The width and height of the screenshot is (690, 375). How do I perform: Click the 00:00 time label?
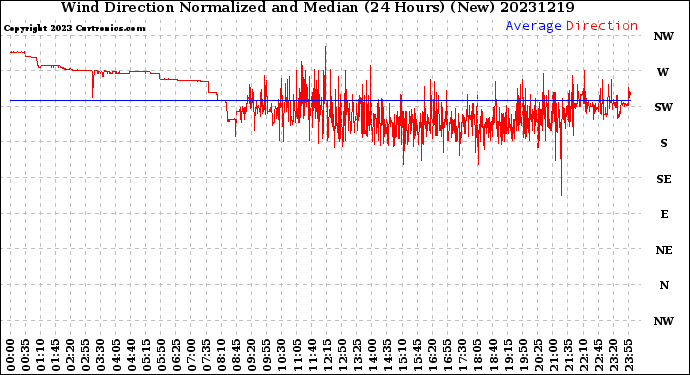pyautogui.click(x=11, y=355)
